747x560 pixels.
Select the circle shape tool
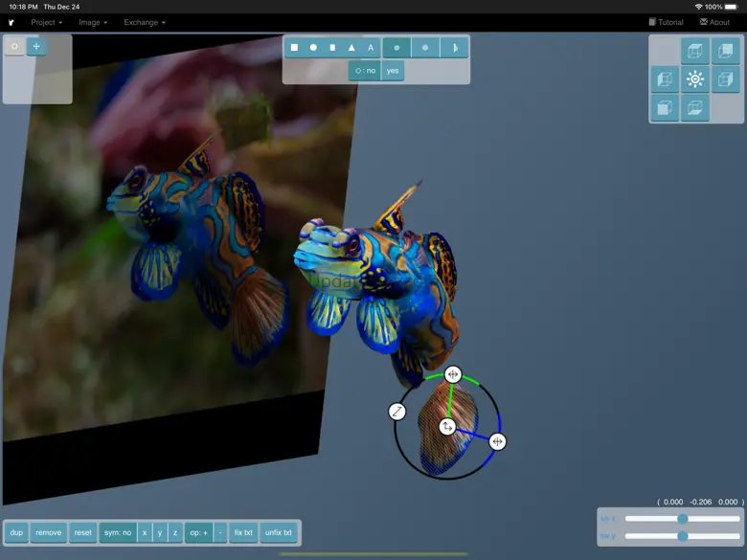click(x=313, y=47)
